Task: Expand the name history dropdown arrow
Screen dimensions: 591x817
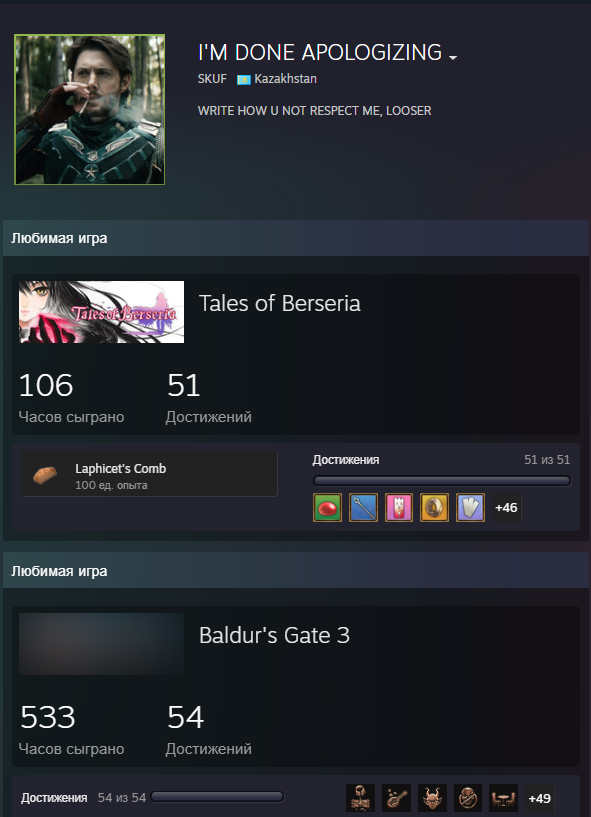Action: point(453,57)
